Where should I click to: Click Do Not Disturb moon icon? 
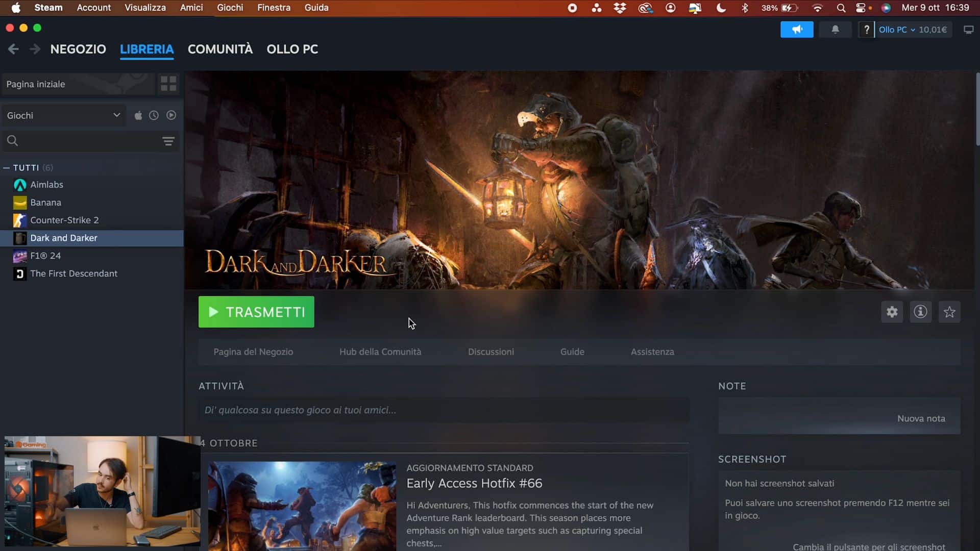[721, 8]
